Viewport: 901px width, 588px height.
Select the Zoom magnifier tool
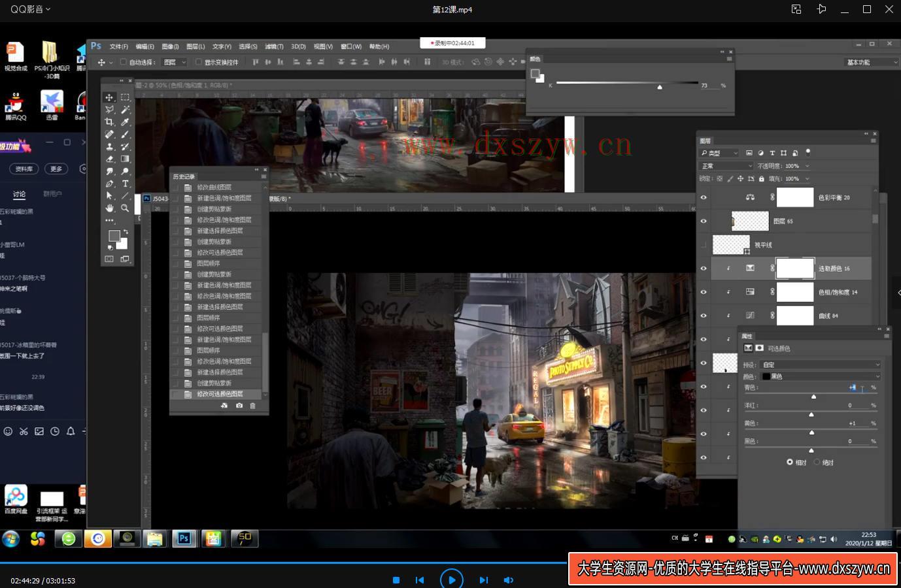coord(125,208)
